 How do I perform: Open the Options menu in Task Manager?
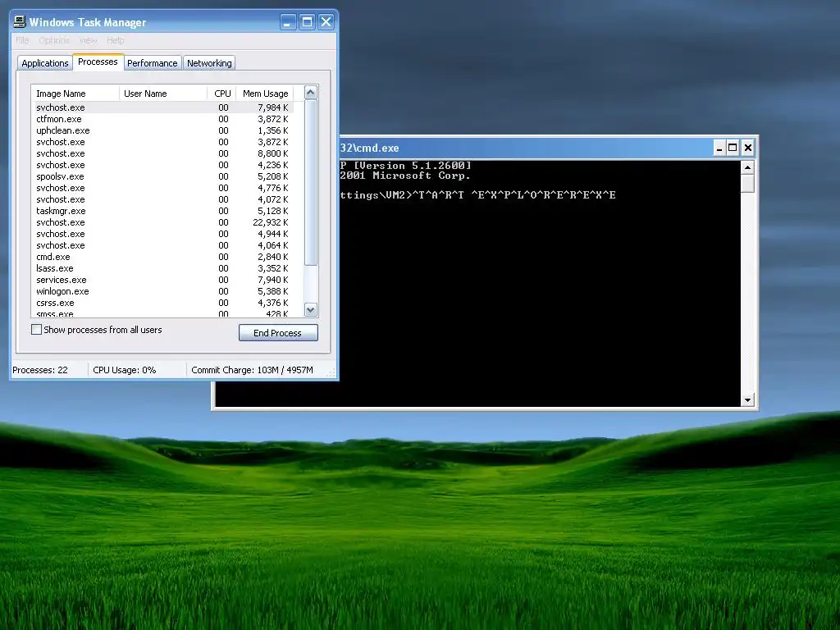click(54, 40)
